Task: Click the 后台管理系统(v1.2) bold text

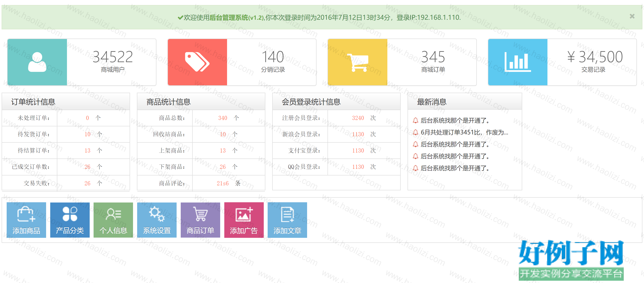Action: 236,17
